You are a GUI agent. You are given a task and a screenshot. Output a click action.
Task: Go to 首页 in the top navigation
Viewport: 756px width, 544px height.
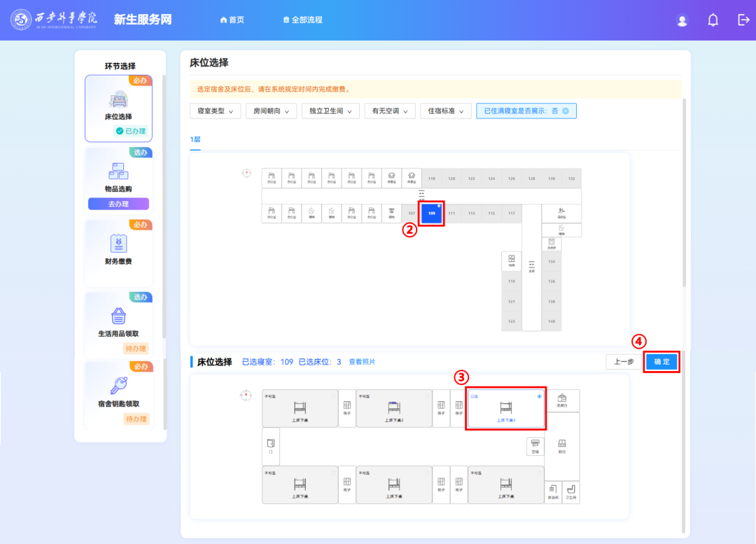[232, 20]
